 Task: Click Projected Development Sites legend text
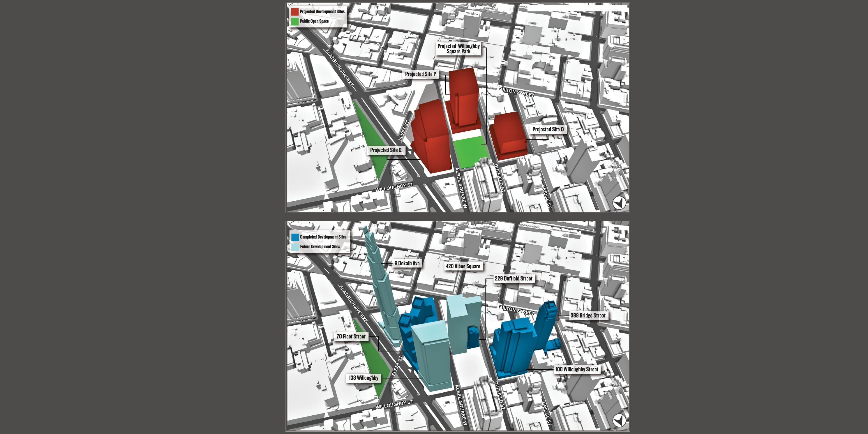point(322,11)
